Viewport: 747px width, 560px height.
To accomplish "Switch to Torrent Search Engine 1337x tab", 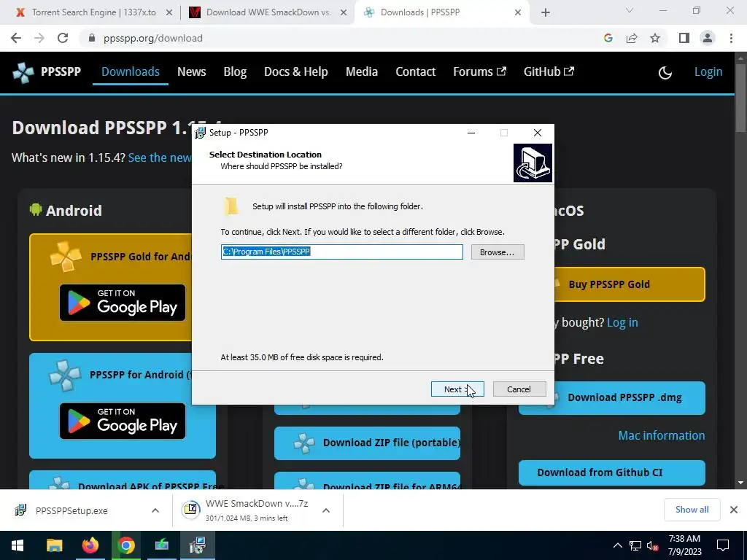I will click(93, 12).
